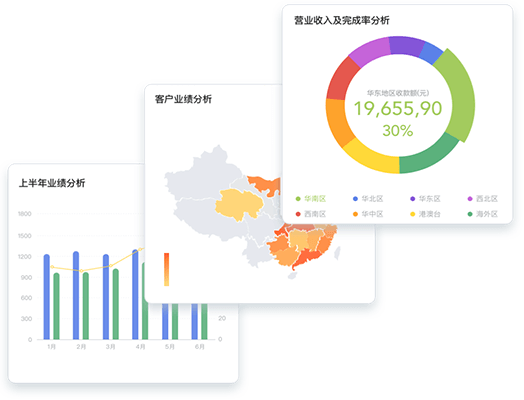Click the small blue donut segment

click(x=430, y=53)
